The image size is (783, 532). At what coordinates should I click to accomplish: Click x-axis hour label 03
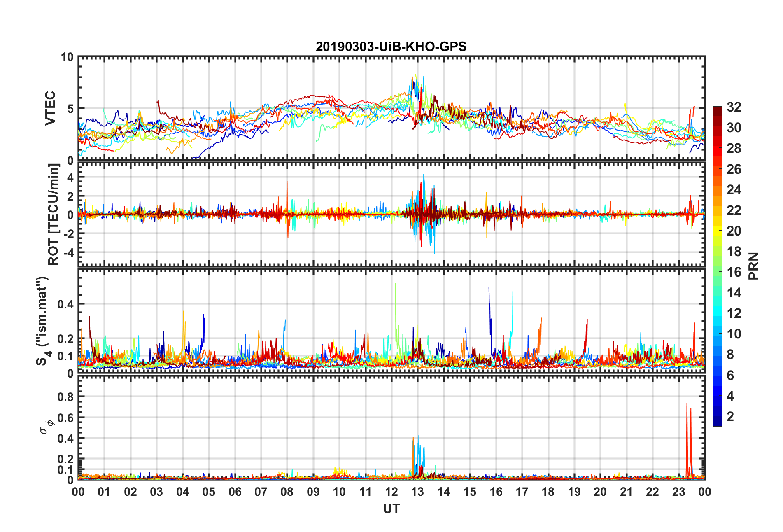(x=156, y=492)
